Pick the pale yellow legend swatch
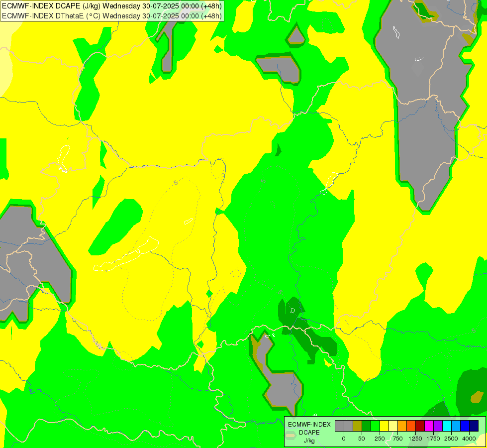The width and height of the screenshot is (487, 448). click(393, 426)
